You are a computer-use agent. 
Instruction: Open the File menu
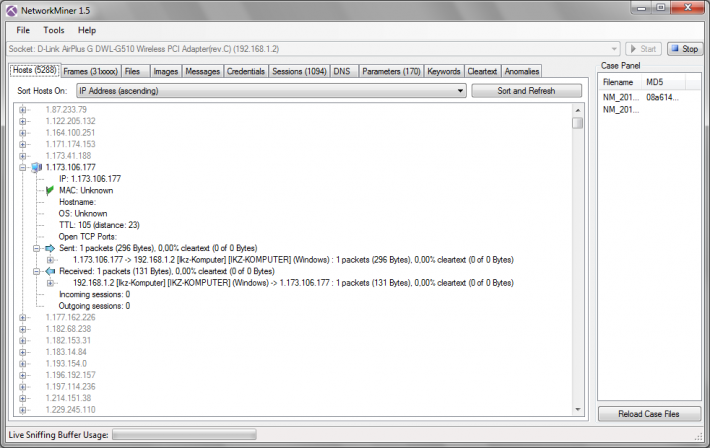(23, 30)
